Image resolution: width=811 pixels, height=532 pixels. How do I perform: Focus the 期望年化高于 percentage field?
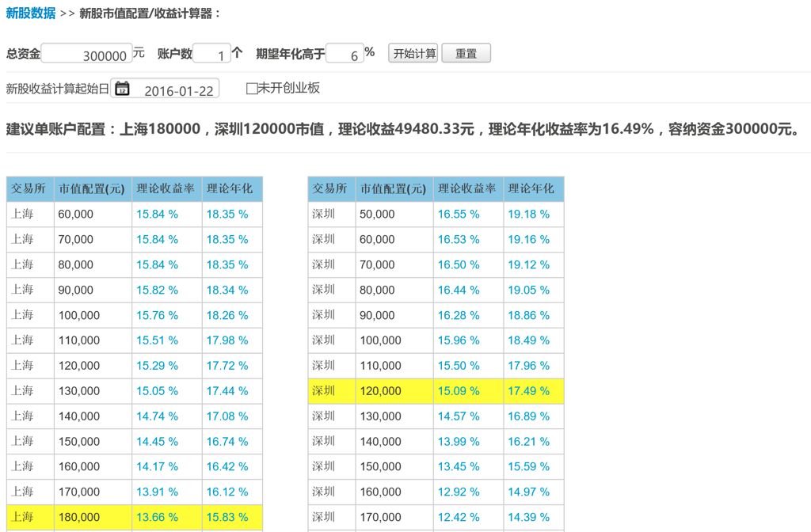(x=345, y=54)
